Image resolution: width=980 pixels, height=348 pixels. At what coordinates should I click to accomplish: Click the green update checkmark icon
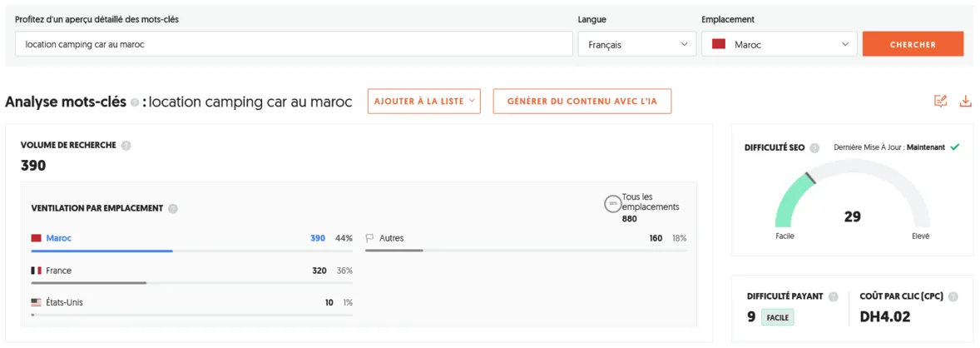pos(954,147)
